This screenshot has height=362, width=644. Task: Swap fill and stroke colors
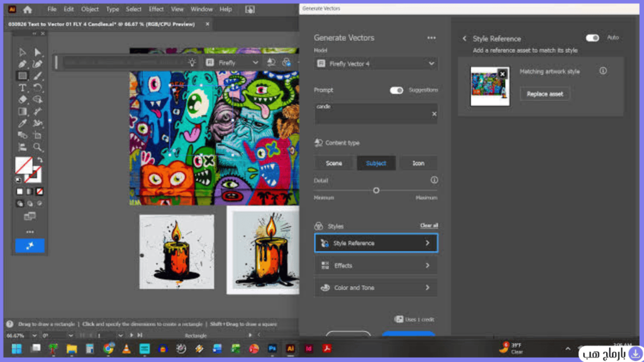[40, 160]
